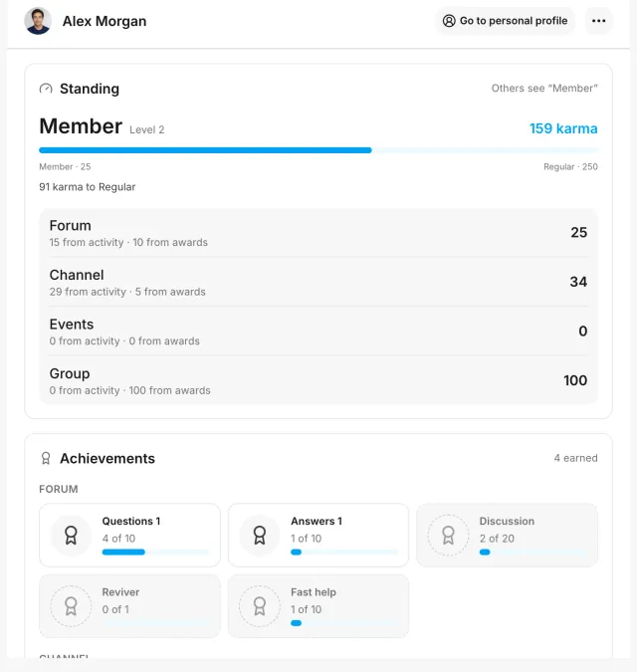Click the karma progress bar to Regular
Image resolution: width=637 pixels, height=672 pixels.
(318, 150)
